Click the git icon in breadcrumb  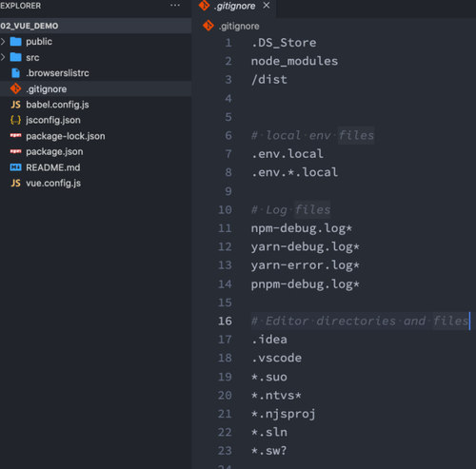pos(208,26)
